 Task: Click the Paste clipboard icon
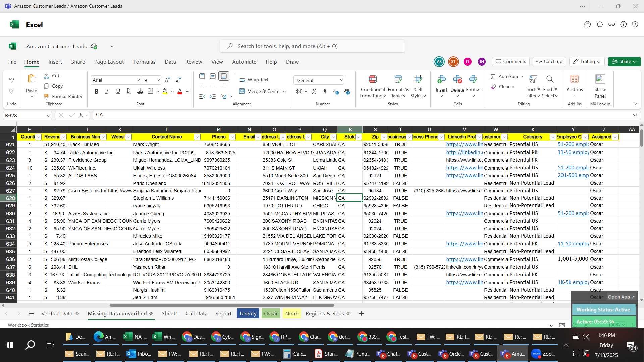[x=32, y=79]
